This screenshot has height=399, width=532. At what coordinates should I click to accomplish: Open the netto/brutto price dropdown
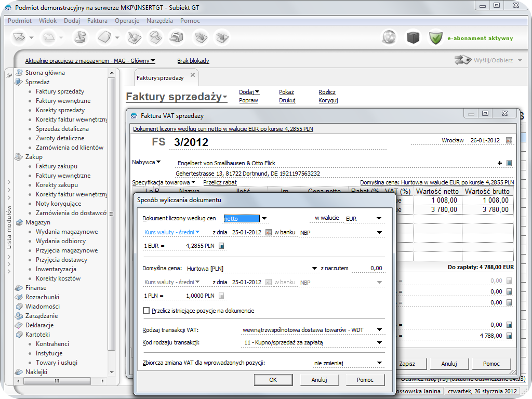click(264, 219)
